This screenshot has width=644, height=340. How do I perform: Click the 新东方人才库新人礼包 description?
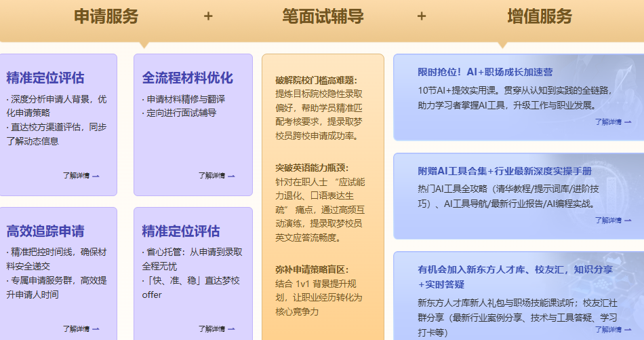[517, 318]
